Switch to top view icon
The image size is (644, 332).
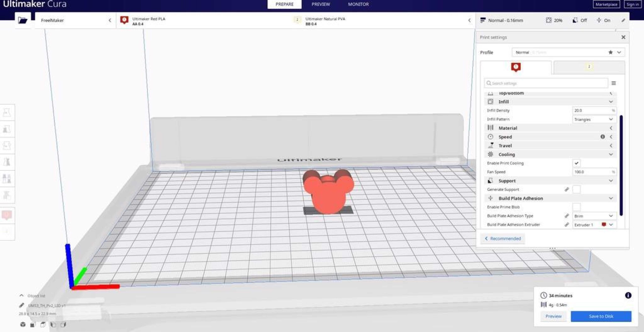click(x=43, y=325)
